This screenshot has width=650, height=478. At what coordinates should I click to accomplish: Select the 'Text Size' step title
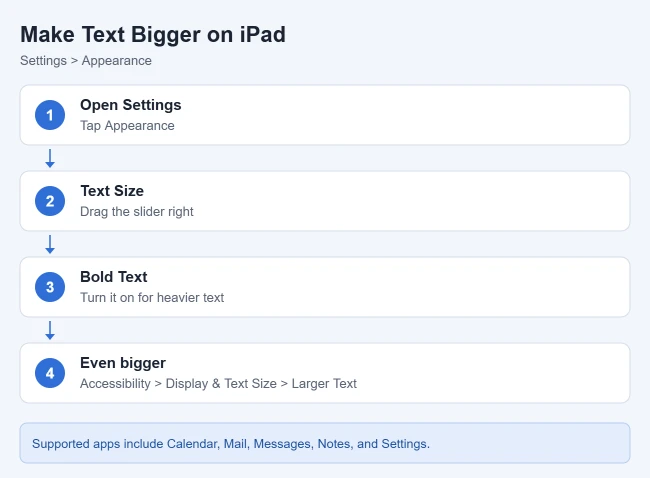pyautogui.click(x=112, y=191)
